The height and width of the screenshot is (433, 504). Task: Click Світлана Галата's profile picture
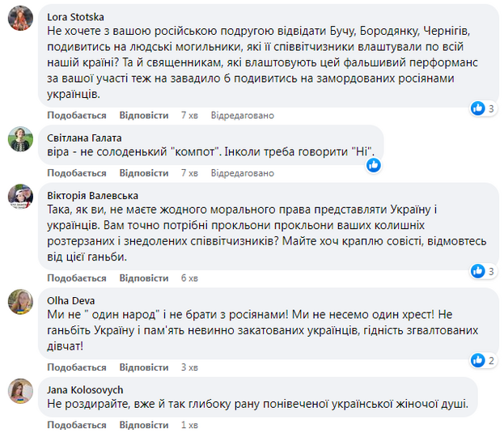tap(20, 139)
